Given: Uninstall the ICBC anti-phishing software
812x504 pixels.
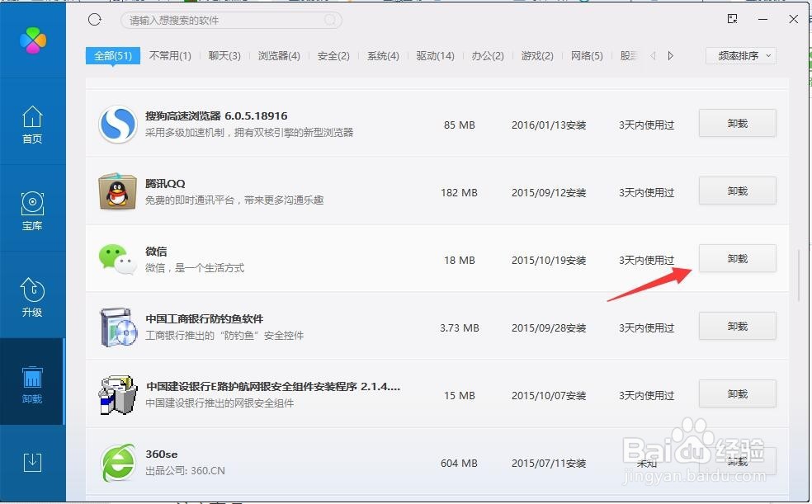Looking at the screenshot, I should (x=738, y=326).
